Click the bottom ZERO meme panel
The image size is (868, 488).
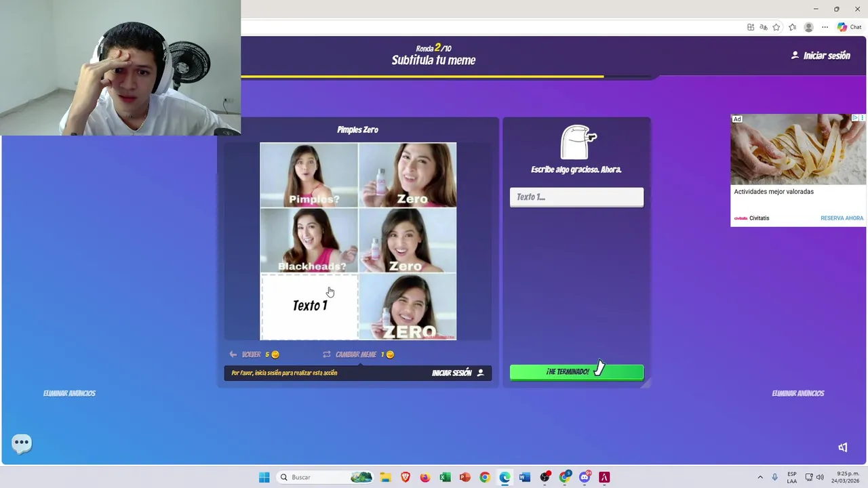coord(408,306)
